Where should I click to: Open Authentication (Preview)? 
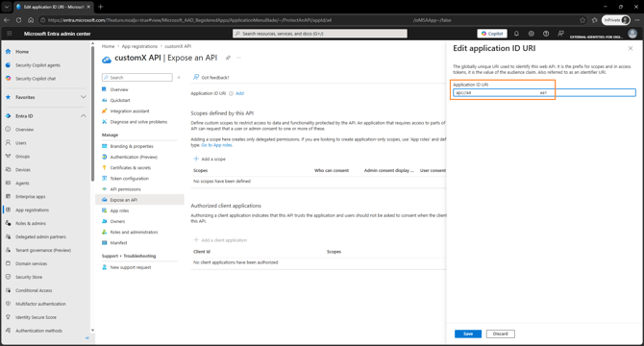point(134,157)
